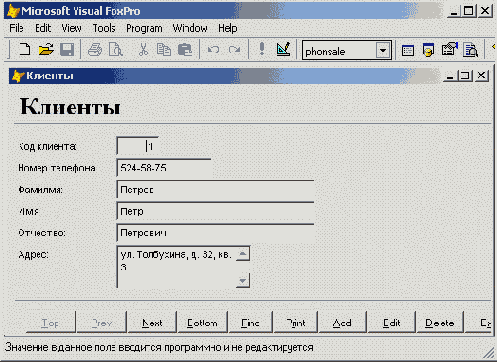The height and width of the screenshot is (362, 497).
Task: Minimize the Клиенты child window
Action: [450, 76]
